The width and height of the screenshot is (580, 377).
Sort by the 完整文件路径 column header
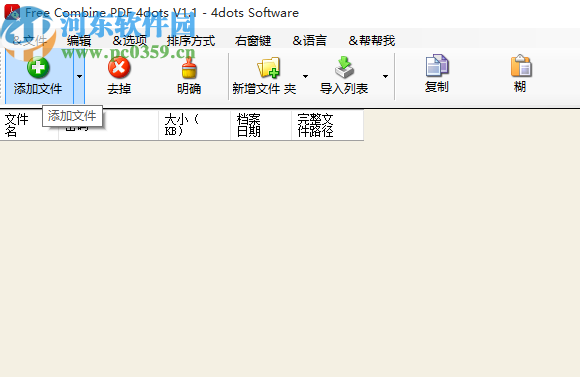coord(328,125)
